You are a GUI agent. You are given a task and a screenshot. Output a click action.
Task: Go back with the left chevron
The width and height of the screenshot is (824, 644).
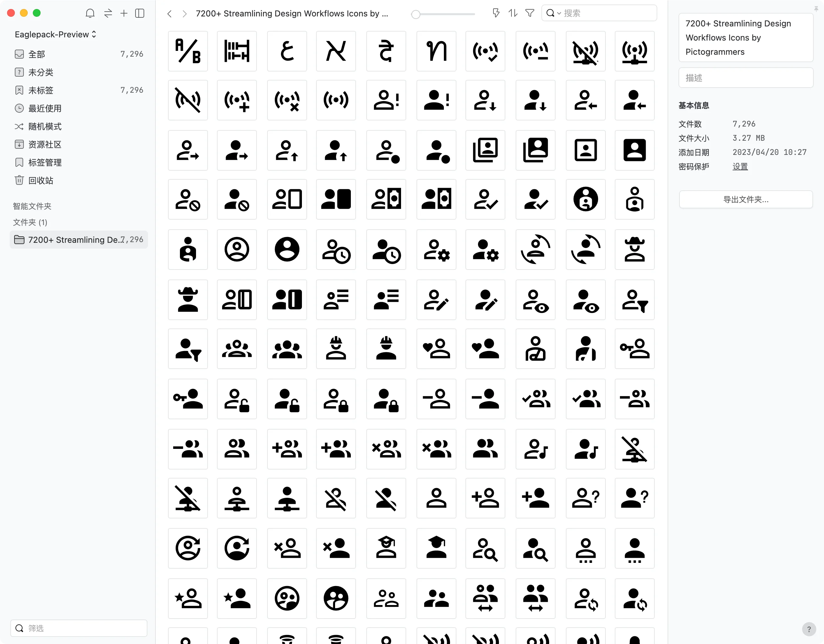(x=169, y=14)
